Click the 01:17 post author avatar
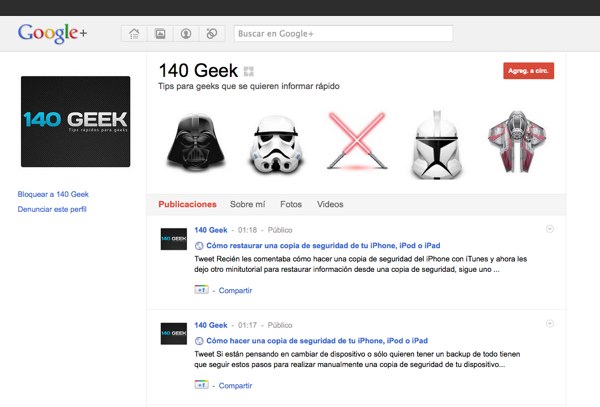The height and width of the screenshot is (407, 600). click(x=174, y=334)
